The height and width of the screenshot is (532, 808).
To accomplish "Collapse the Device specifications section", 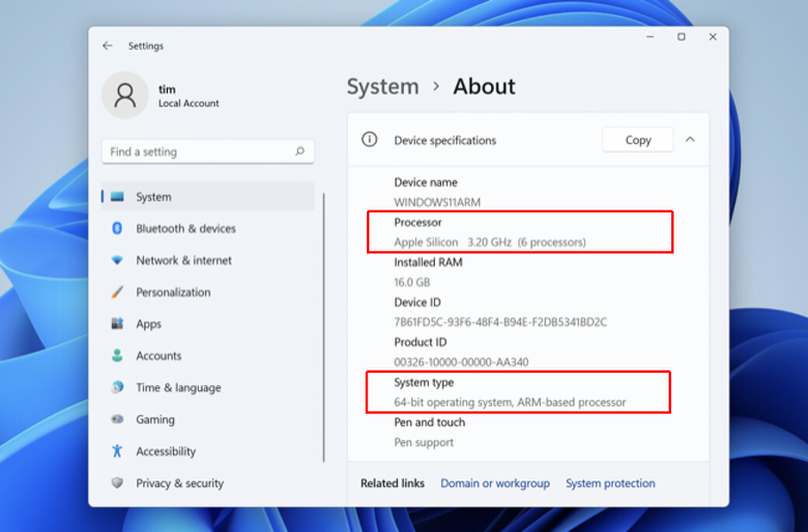I will pyautogui.click(x=690, y=140).
